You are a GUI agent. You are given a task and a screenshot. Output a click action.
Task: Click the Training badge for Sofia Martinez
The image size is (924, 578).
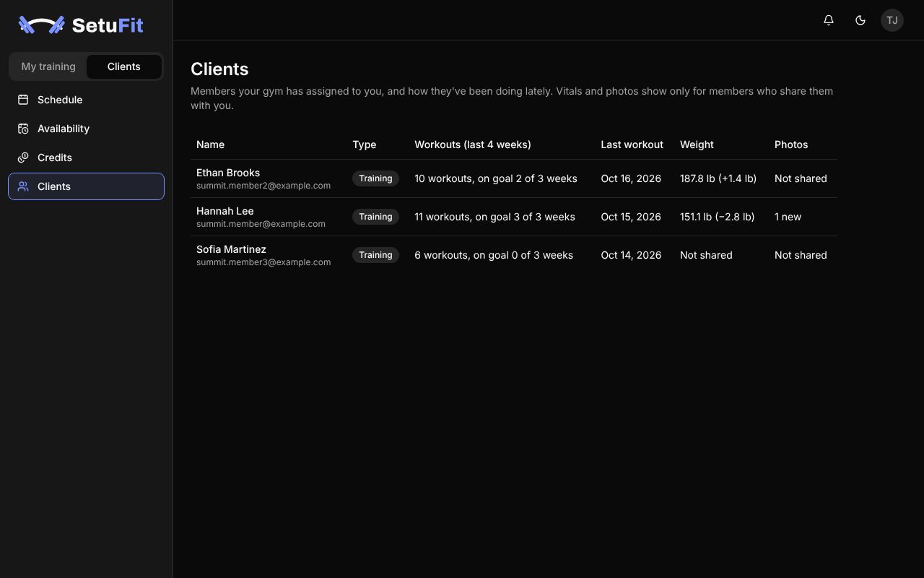coord(375,255)
